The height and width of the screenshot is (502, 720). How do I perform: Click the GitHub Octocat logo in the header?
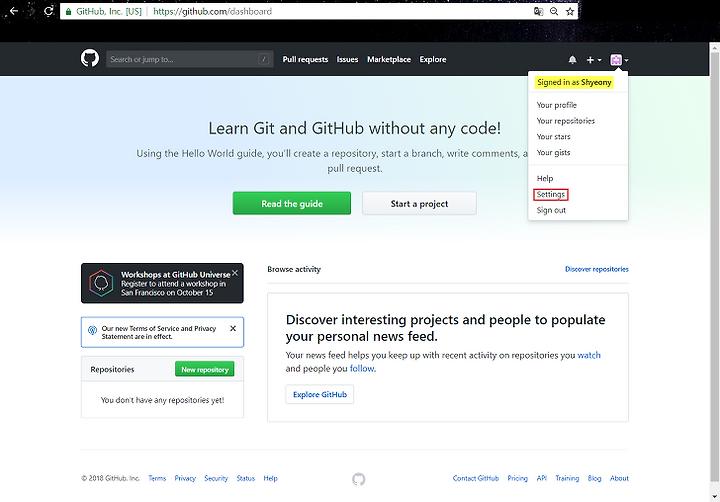(90, 59)
